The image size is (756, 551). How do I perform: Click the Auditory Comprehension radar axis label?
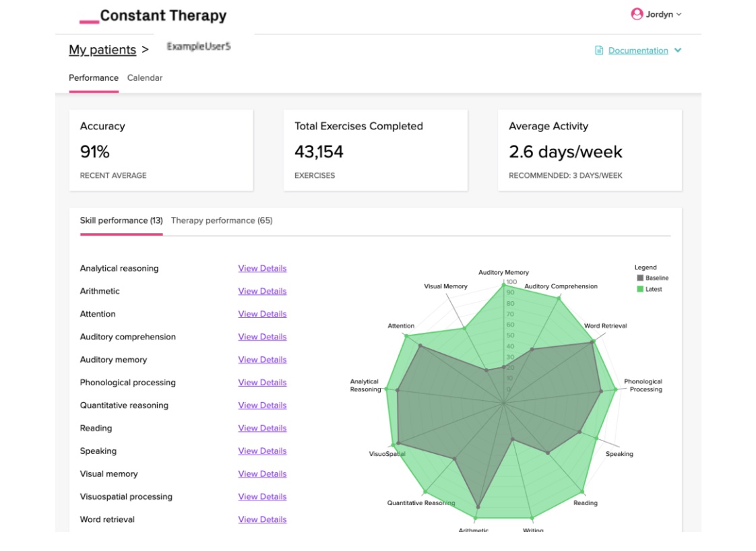tap(561, 286)
